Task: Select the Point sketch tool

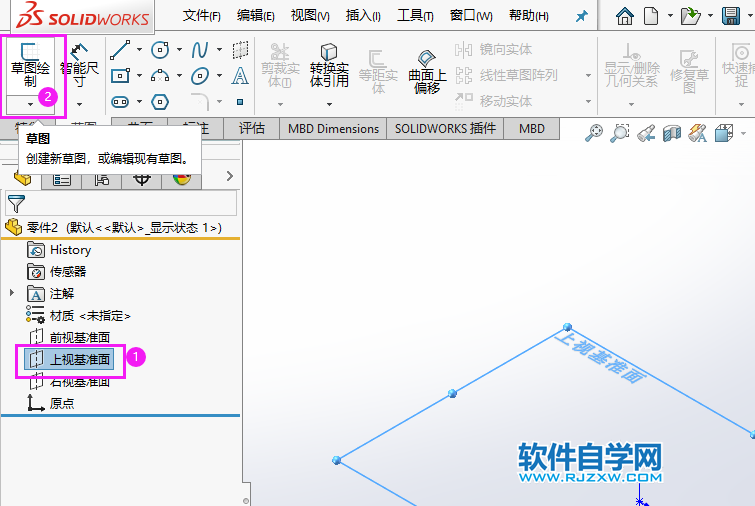Action: click(x=240, y=102)
